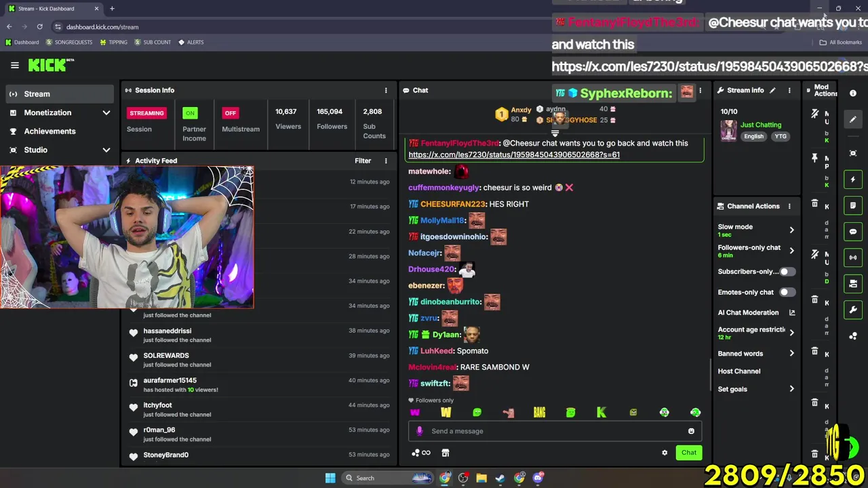
Task: Click the Windows taskbar Search box
Action: (387, 478)
